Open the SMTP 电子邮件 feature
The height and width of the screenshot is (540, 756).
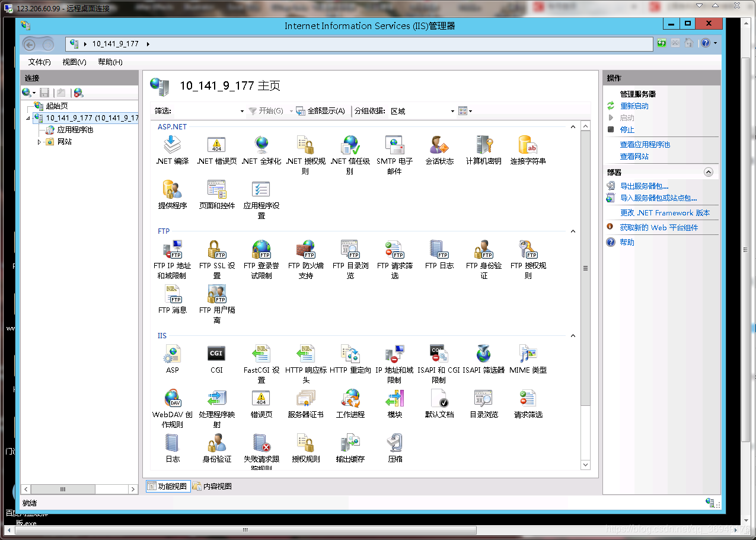394,155
